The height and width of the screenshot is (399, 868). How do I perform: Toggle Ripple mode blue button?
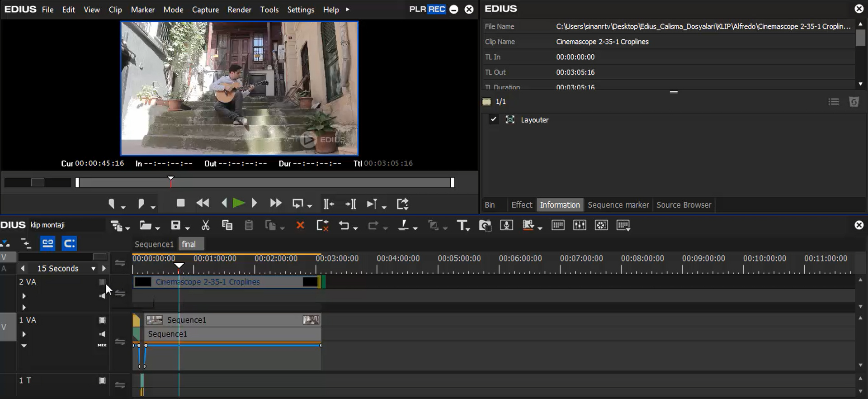tap(69, 243)
